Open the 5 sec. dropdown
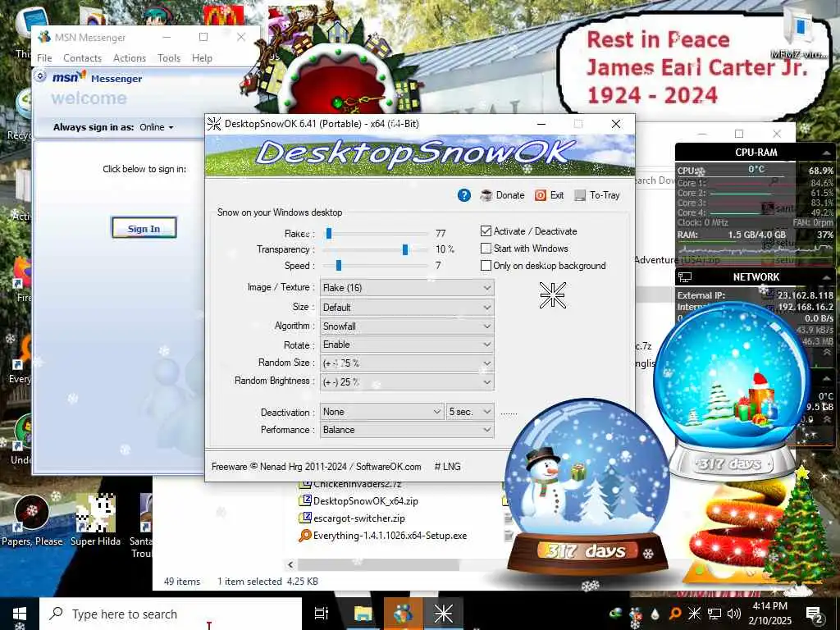This screenshot has width=840, height=630. coord(470,412)
